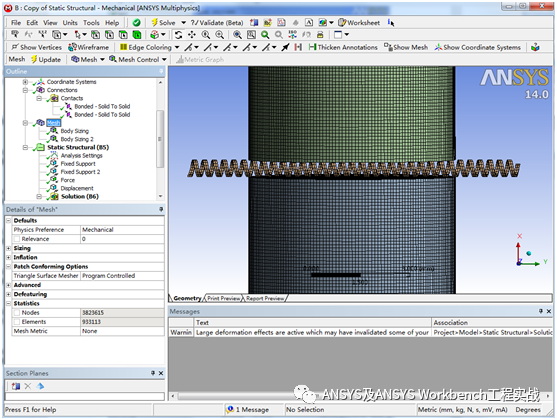Toggle Thicken Annotations
This screenshot has height=420, width=557.
pos(343,47)
